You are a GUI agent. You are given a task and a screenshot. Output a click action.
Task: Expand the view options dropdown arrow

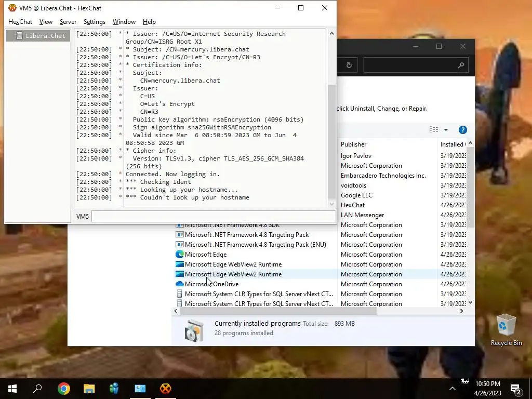tap(446, 129)
